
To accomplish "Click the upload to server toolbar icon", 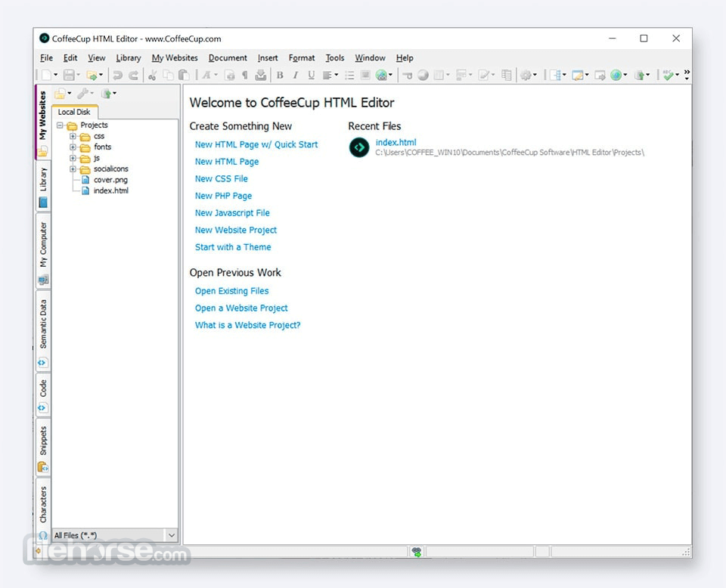I will [x=640, y=75].
